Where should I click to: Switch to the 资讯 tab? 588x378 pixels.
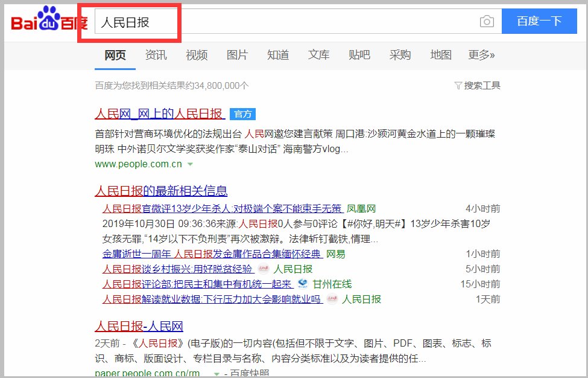click(156, 55)
